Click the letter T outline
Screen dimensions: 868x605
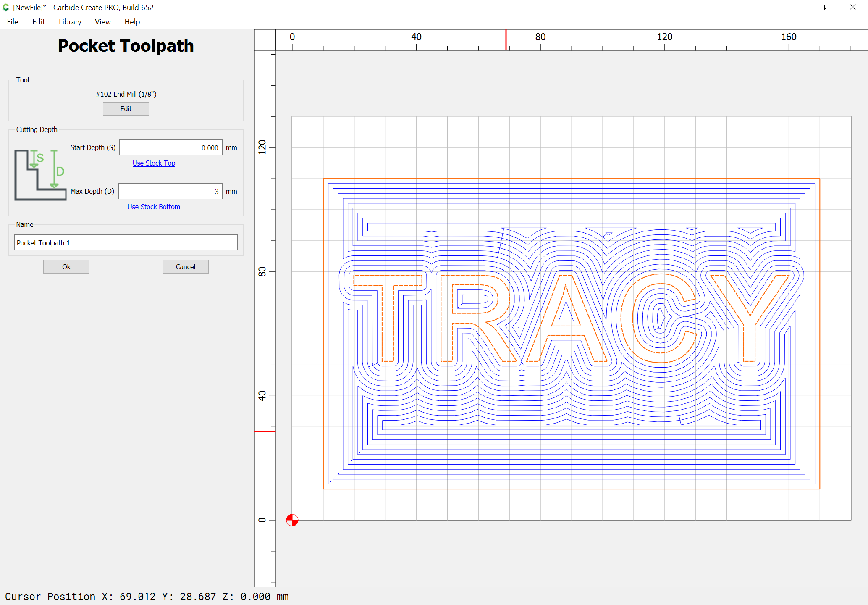point(388,318)
